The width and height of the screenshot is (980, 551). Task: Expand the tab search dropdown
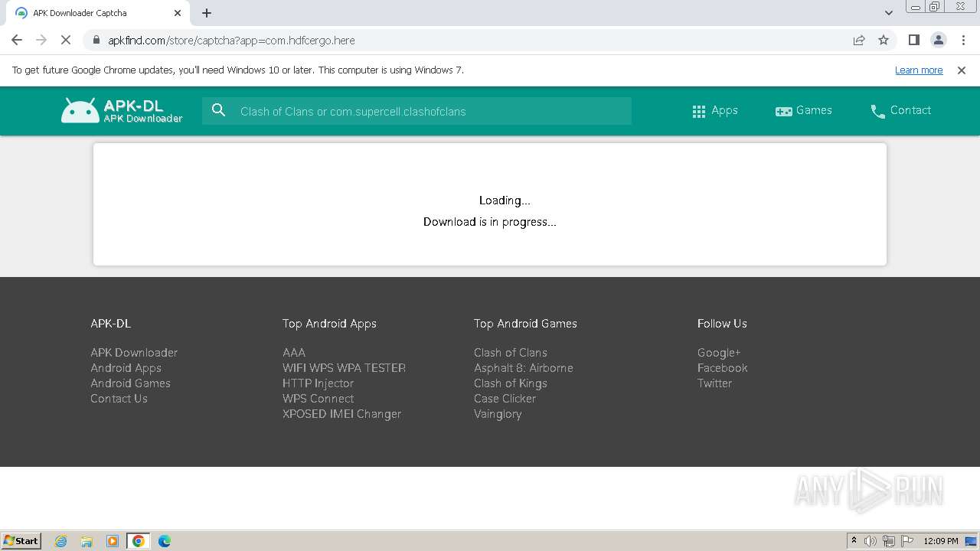point(889,13)
